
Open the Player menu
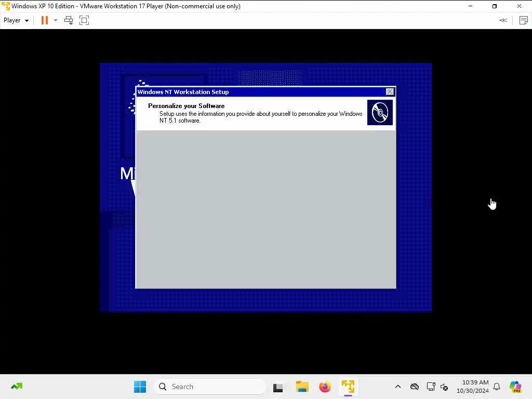click(x=16, y=20)
